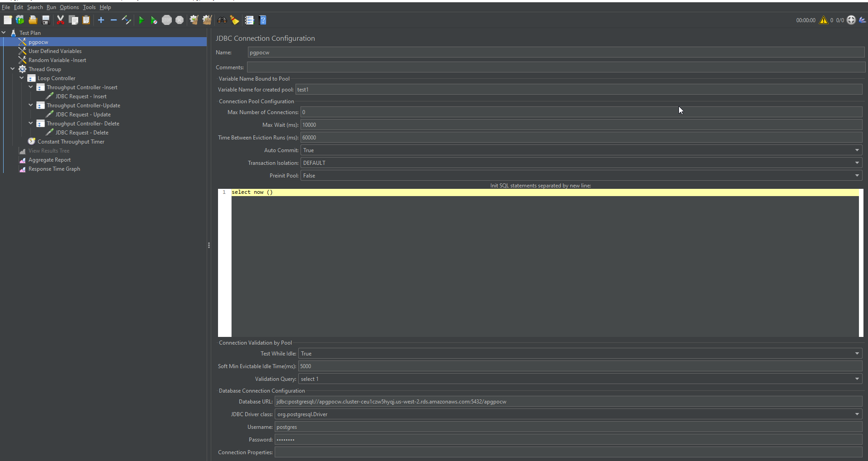This screenshot has height=461, width=868.
Task: Click the Clear All double-broom icon
Action: [207, 20]
